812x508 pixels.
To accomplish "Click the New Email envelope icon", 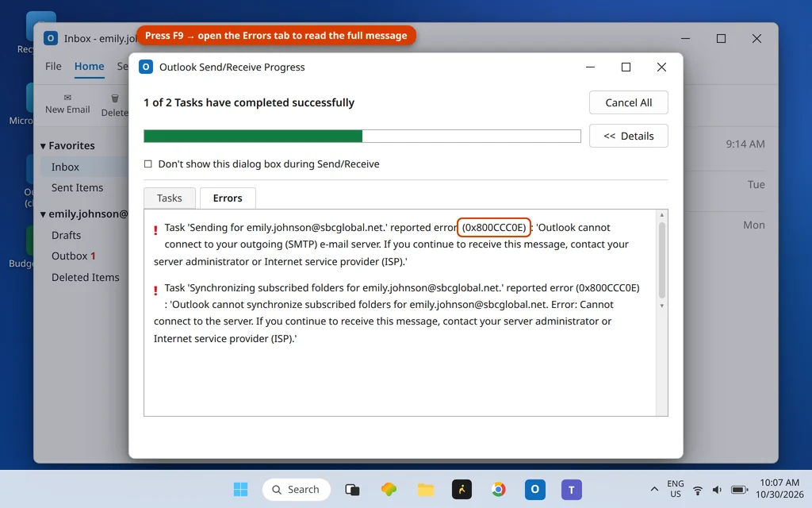I will [x=67, y=98].
